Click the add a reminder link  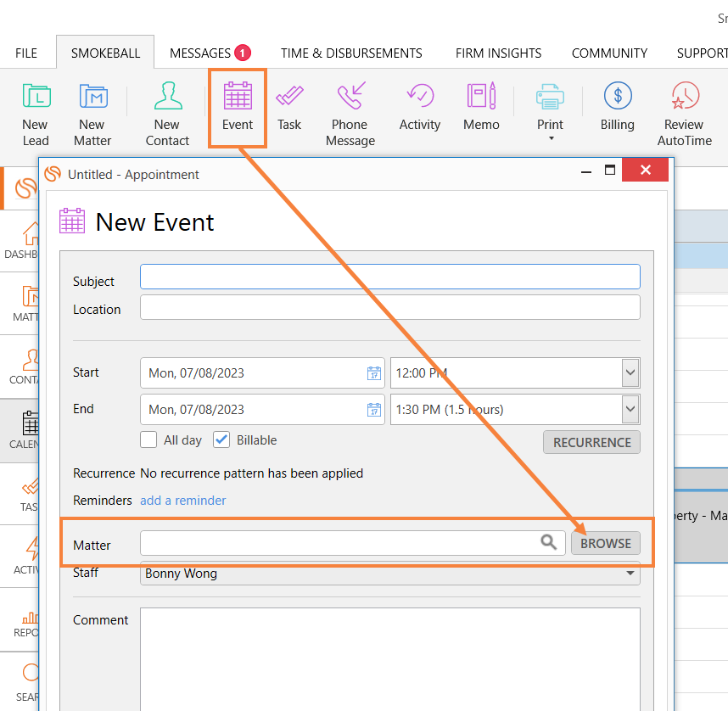(183, 501)
